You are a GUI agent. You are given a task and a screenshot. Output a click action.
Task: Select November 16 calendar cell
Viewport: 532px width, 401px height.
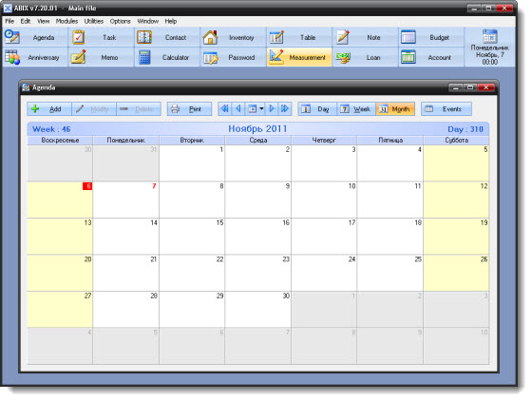tap(257, 236)
